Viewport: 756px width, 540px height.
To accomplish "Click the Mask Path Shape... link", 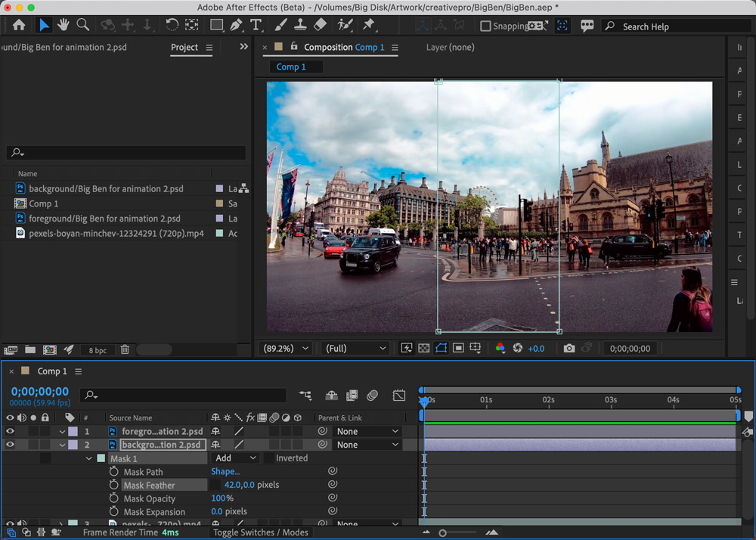I will coord(225,472).
